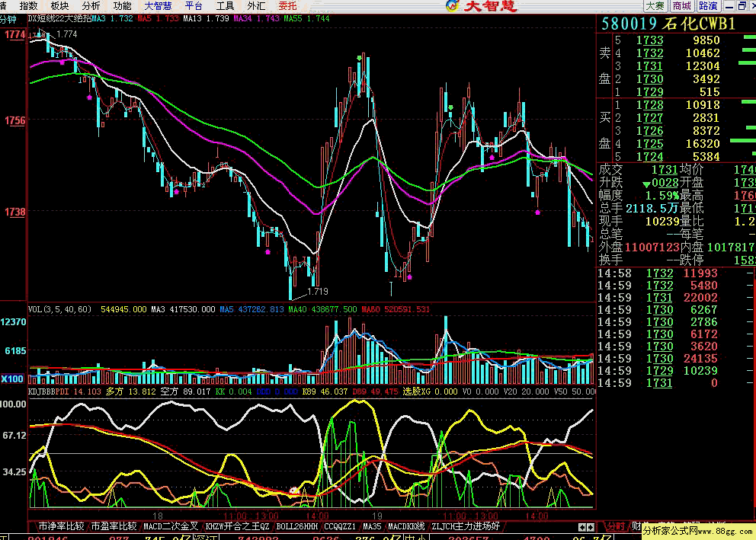
Task: Click the 路演 button
Action: 708,6
